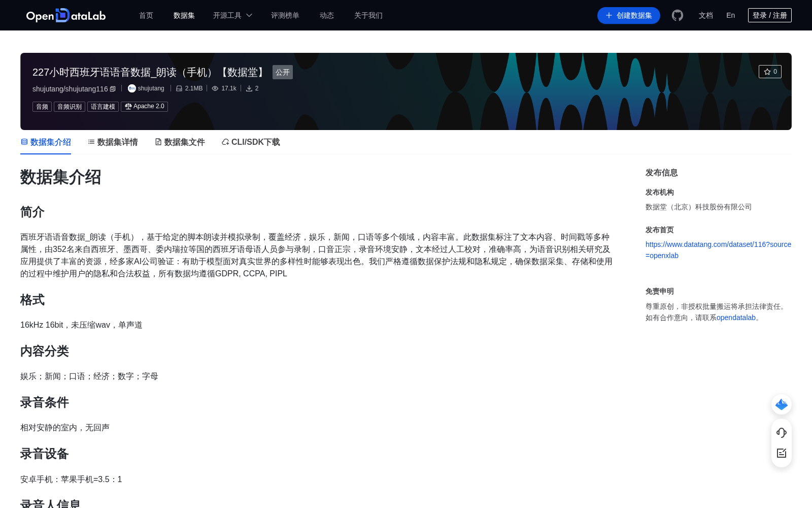Screen dimensions: 812x508
Task: Click the 发布信息 heading
Action: [x=662, y=173]
